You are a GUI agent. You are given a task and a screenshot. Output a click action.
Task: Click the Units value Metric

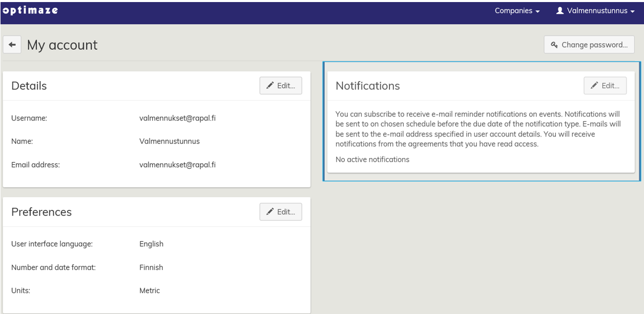150,290
